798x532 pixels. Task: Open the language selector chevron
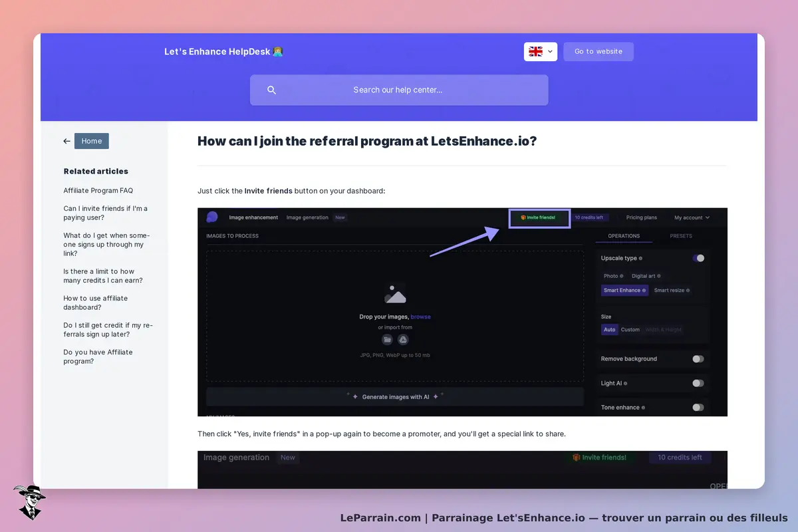[550, 52]
